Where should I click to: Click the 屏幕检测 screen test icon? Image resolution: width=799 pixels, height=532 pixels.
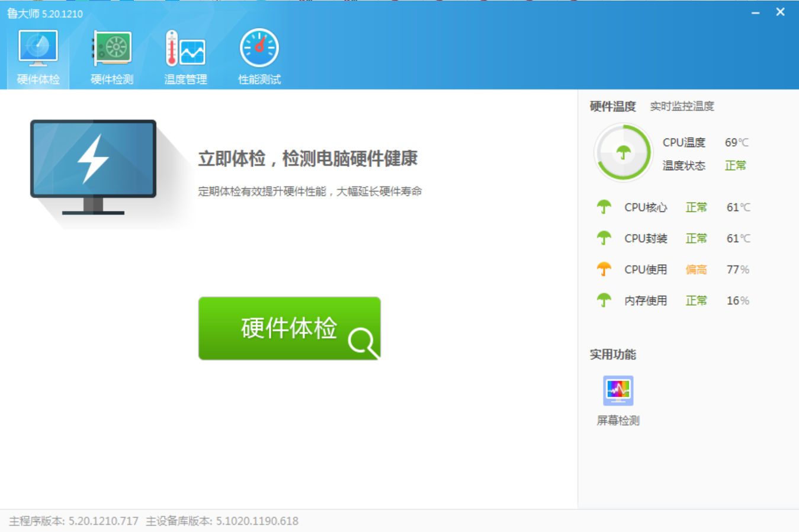point(617,390)
